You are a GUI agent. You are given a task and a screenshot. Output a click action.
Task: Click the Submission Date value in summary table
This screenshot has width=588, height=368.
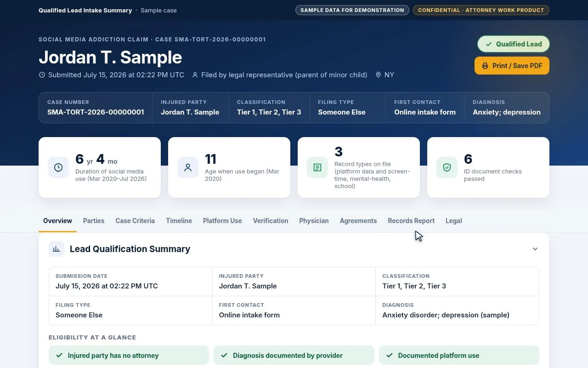[x=107, y=286]
